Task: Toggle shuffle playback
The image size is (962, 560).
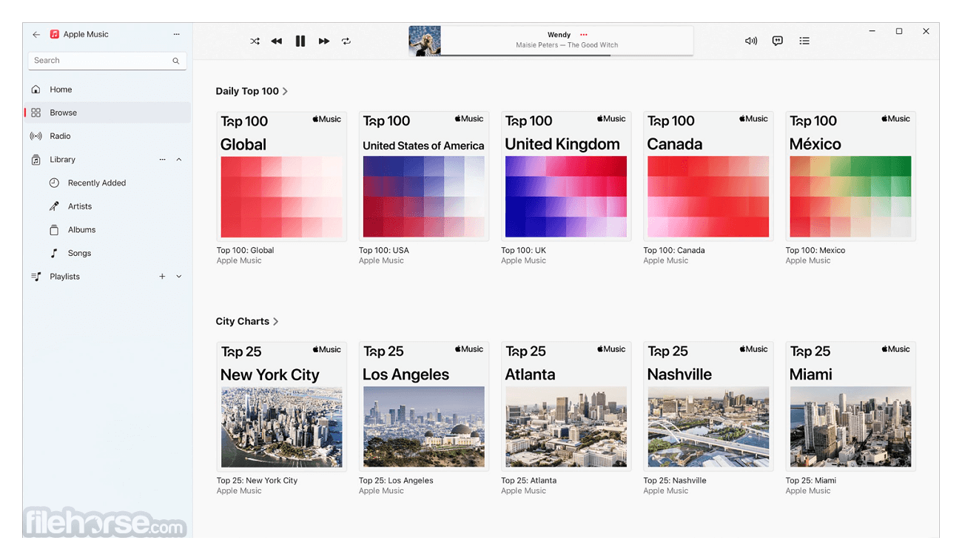Action: pyautogui.click(x=255, y=41)
